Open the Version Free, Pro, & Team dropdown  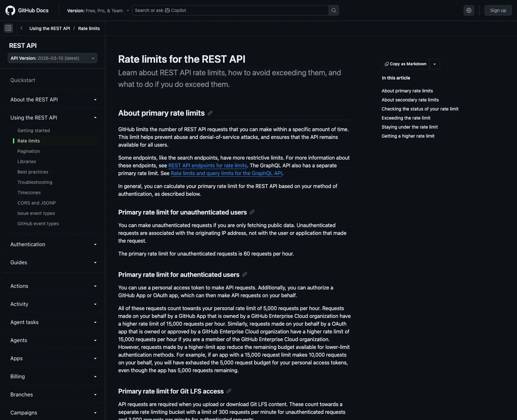[x=98, y=11]
